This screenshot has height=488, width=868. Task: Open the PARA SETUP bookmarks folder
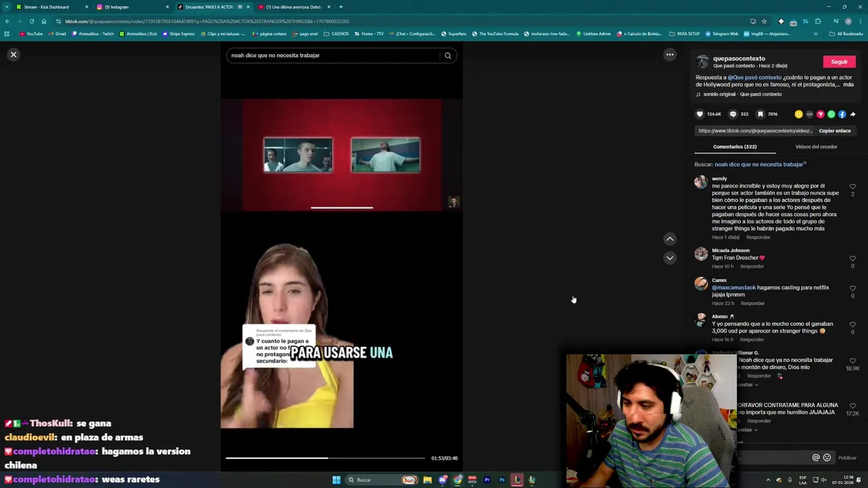[x=684, y=33]
